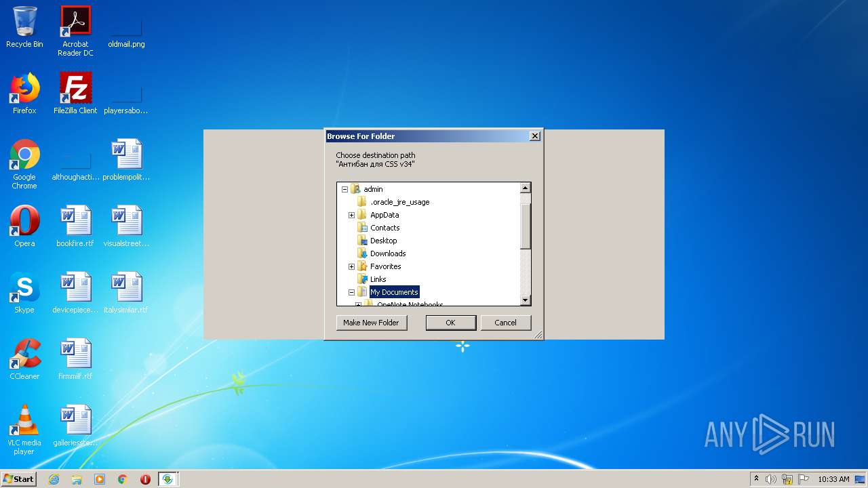This screenshot has width=868, height=488.
Task: Switch to the installer taskbar button
Action: (x=167, y=479)
